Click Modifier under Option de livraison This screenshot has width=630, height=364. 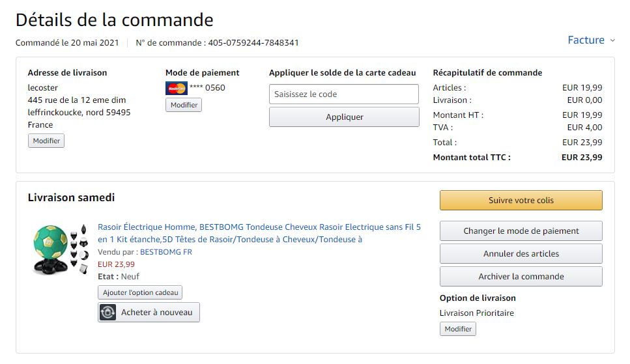click(458, 329)
